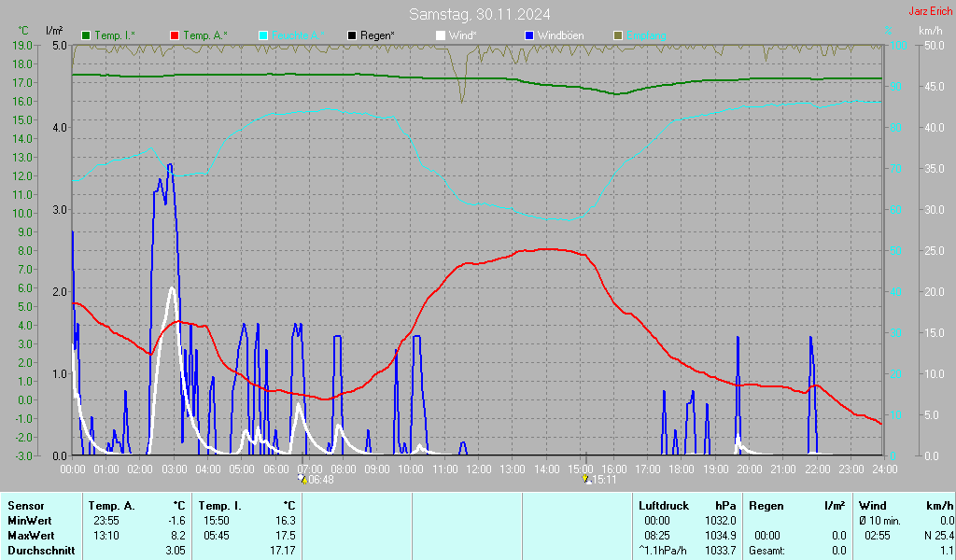Viewport: 956px width, 560px height.
Task: Click the Sensor column header
Action: pos(26,505)
